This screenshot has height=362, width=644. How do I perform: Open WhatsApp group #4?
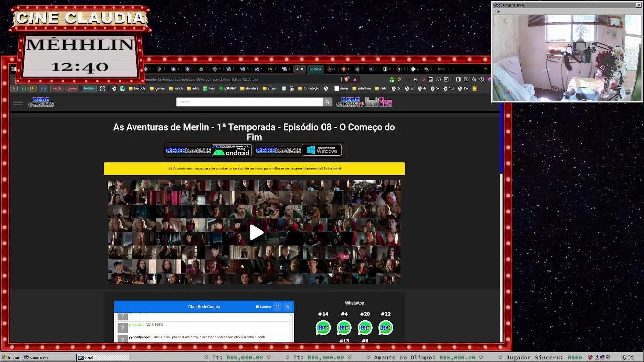(x=344, y=328)
